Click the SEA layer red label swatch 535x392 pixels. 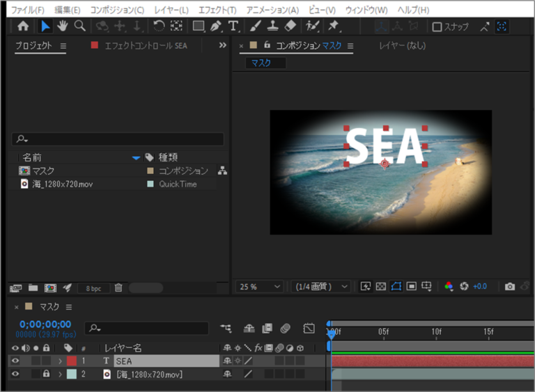click(x=71, y=361)
